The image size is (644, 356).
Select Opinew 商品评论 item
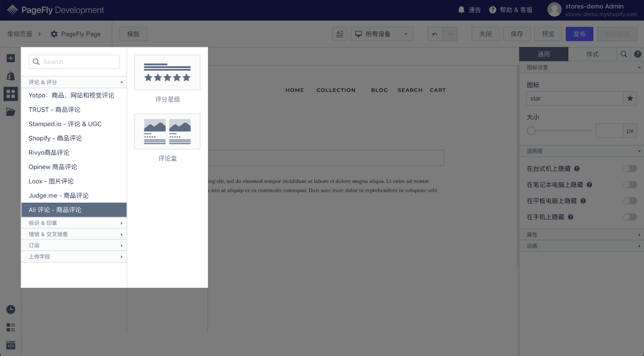(x=74, y=167)
